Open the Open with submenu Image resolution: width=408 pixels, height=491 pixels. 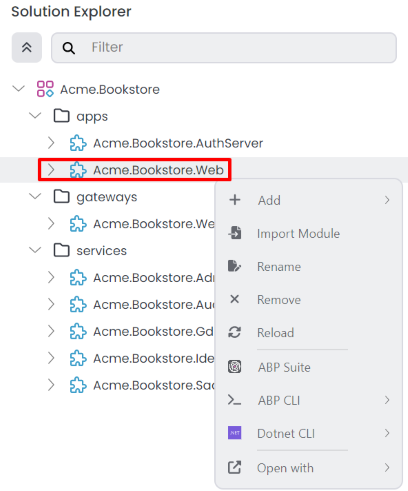pos(309,468)
